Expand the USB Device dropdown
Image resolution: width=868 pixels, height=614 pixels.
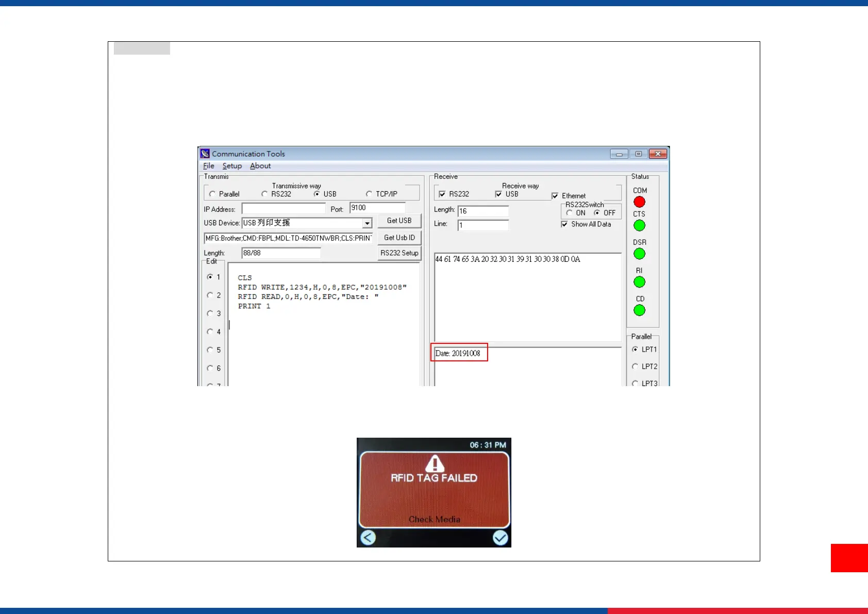tap(367, 223)
